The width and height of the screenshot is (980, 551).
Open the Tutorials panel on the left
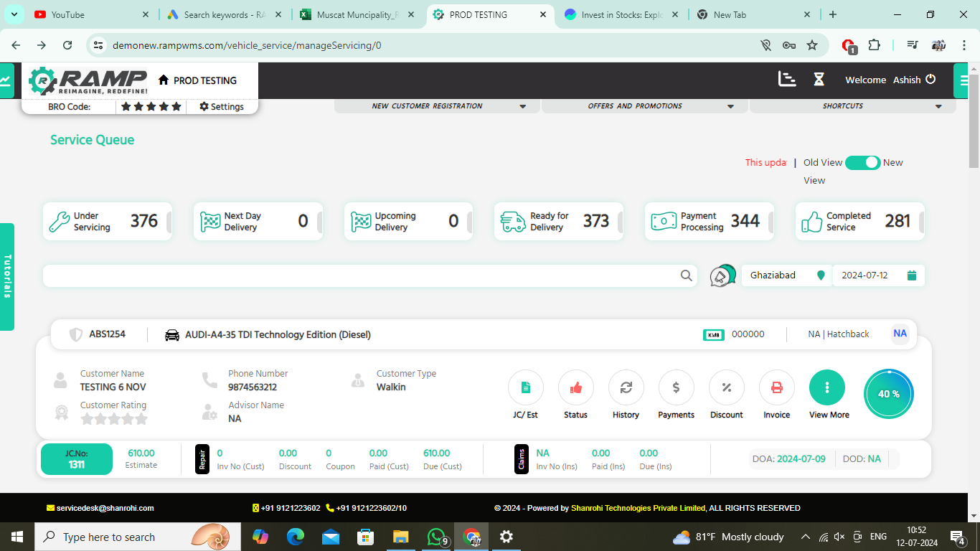(x=7, y=275)
